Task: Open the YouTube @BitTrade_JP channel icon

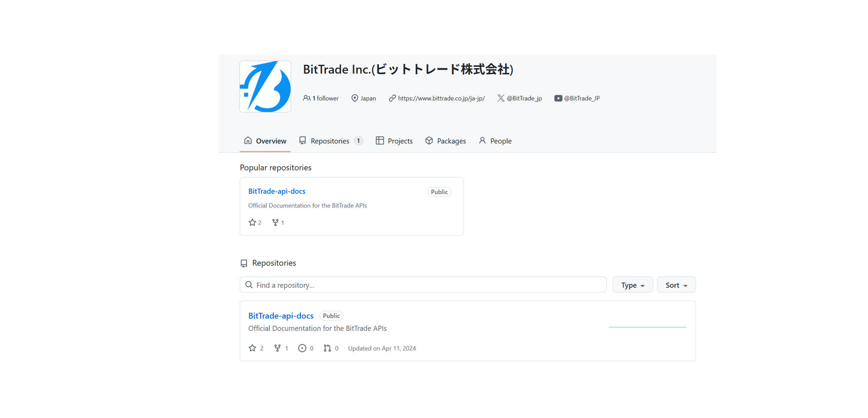Action: [558, 98]
